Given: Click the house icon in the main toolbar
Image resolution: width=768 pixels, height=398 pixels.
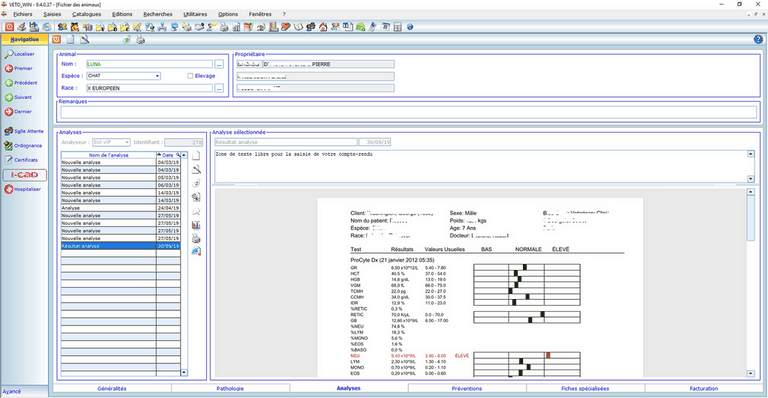Looking at the screenshot, I should (323, 27).
